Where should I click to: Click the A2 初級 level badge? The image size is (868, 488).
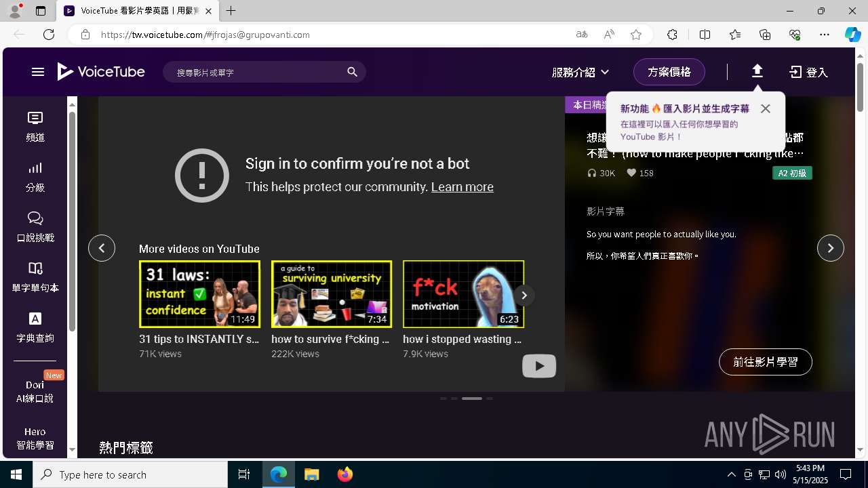click(792, 173)
